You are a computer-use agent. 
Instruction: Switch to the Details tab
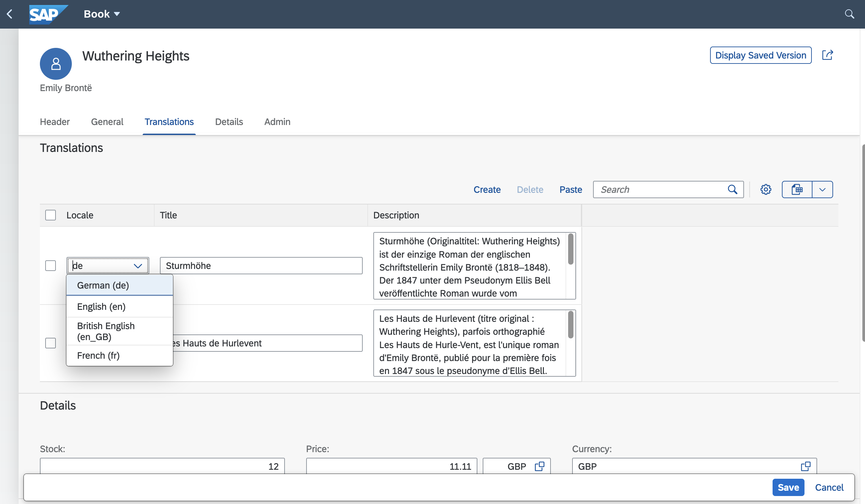click(229, 122)
